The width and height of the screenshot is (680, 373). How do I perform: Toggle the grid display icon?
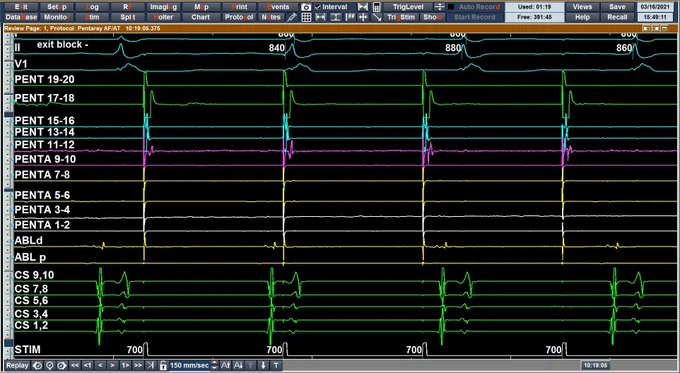coord(306,17)
